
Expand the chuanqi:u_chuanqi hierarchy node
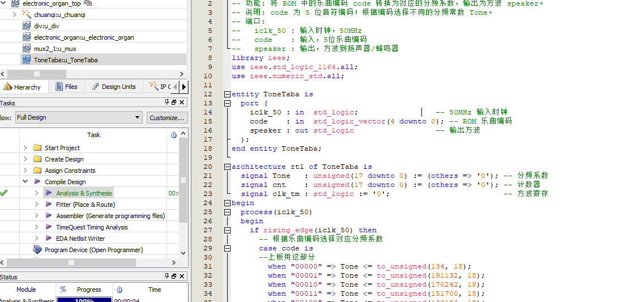(x=14, y=14)
